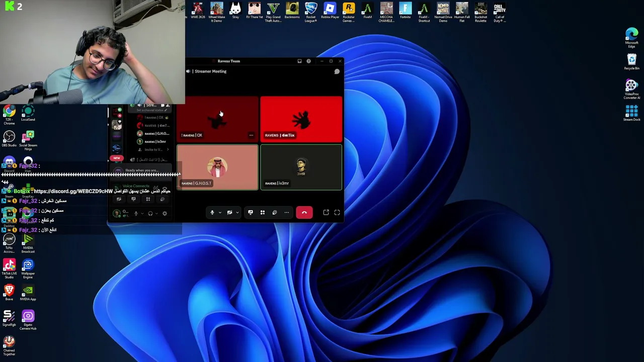Image resolution: width=644 pixels, height=362 pixels.
Task: Open user settings gear in Discord
Action: point(165,214)
